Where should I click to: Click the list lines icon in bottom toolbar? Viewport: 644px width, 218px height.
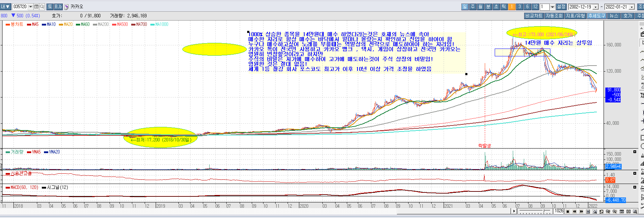[588, 211]
